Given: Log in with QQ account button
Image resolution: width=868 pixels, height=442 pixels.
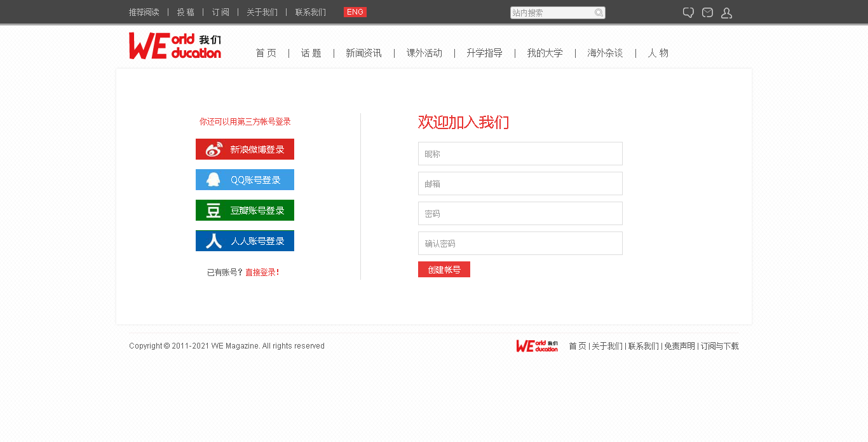Looking at the screenshot, I should pyautogui.click(x=245, y=180).
